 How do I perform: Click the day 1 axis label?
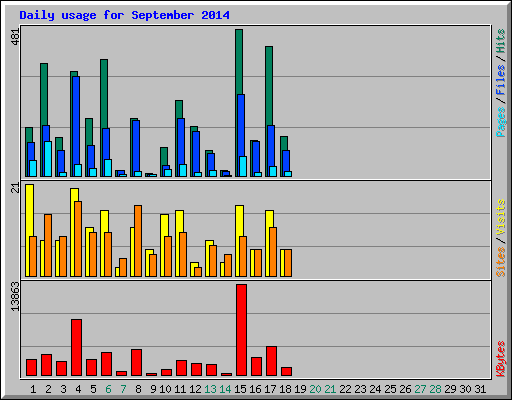tap(33, 389)
